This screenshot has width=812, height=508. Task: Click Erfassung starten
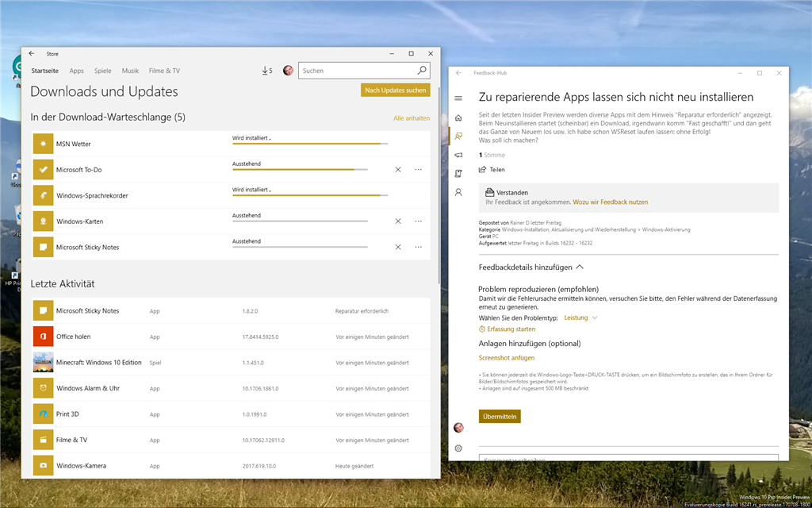(x=507, y=329)
